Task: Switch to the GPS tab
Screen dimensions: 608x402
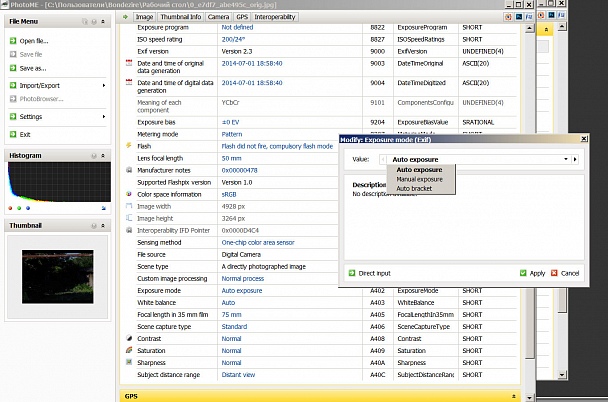Action: click(242, 17)
